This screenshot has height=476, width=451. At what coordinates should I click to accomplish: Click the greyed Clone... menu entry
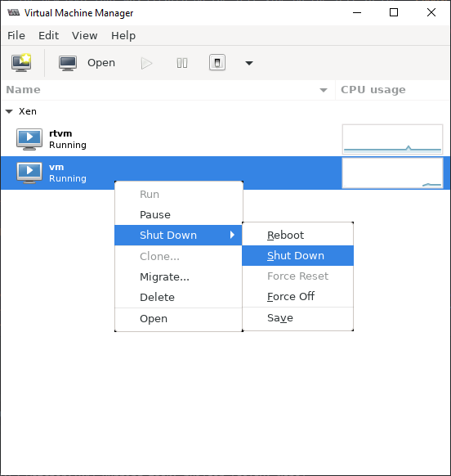pyautogui.click(x=179, y=256)
